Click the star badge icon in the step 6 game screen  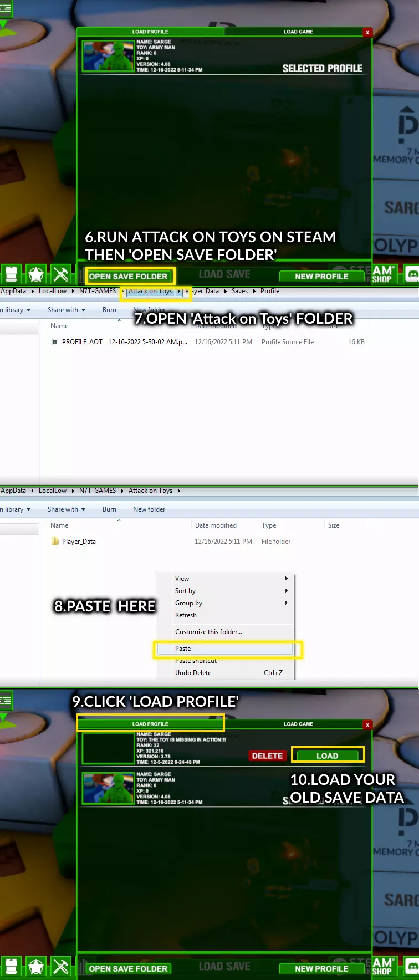point(36,274)
